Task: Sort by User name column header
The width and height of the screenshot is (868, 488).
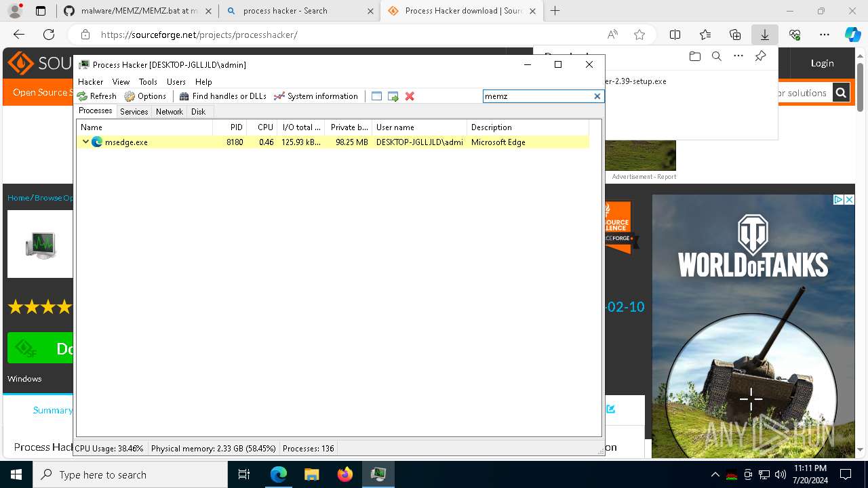Action: (420, 127)
